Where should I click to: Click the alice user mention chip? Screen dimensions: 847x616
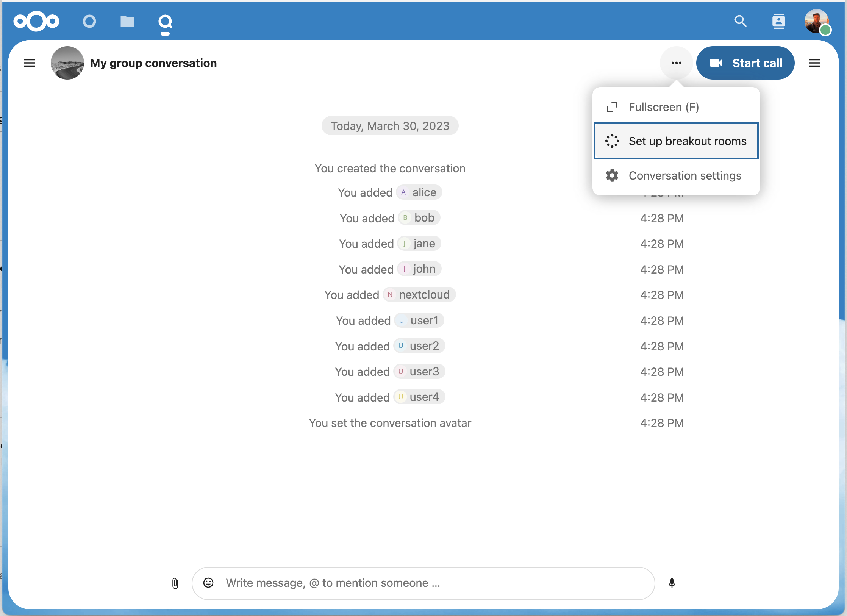pyautogui.click(x=419, y=192)
